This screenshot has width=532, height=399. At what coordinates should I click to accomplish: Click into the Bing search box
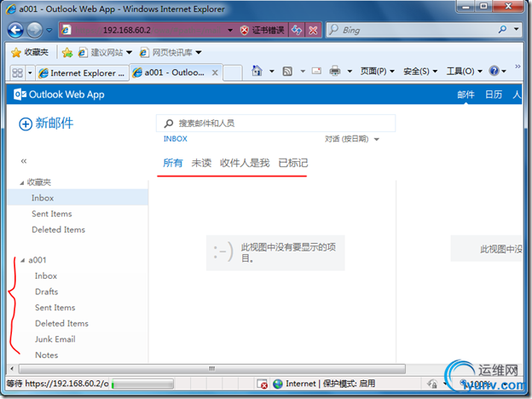coord(413,30)
